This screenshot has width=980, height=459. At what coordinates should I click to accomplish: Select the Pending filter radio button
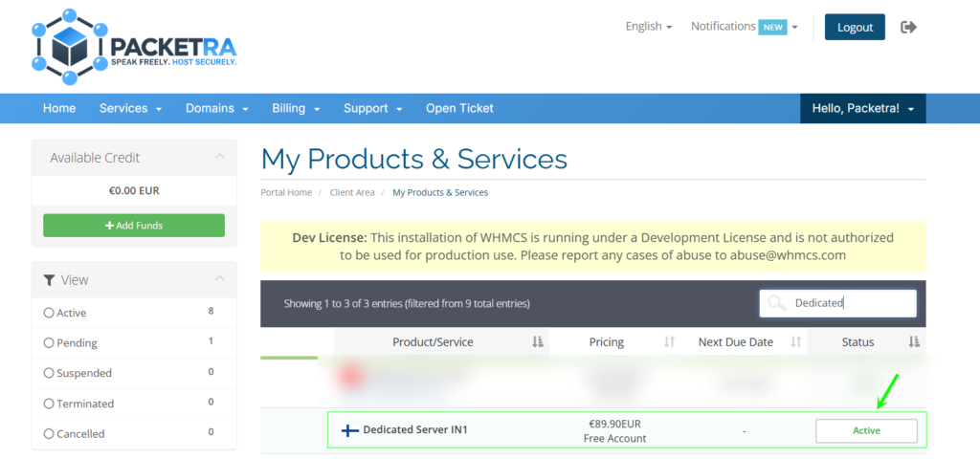(49, 343)
